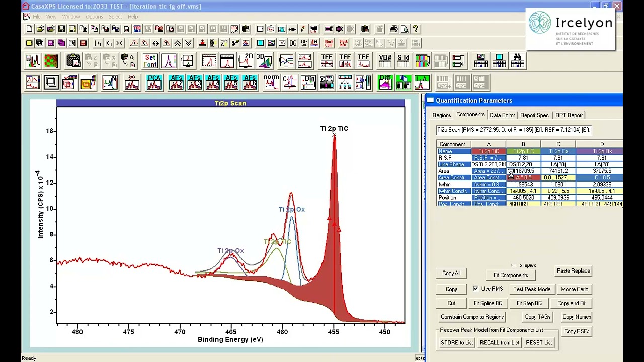Viewport: 644px width, 362px height.
Task: Click Constrain Comps to Regions button
Action: (x=472, y=317)
